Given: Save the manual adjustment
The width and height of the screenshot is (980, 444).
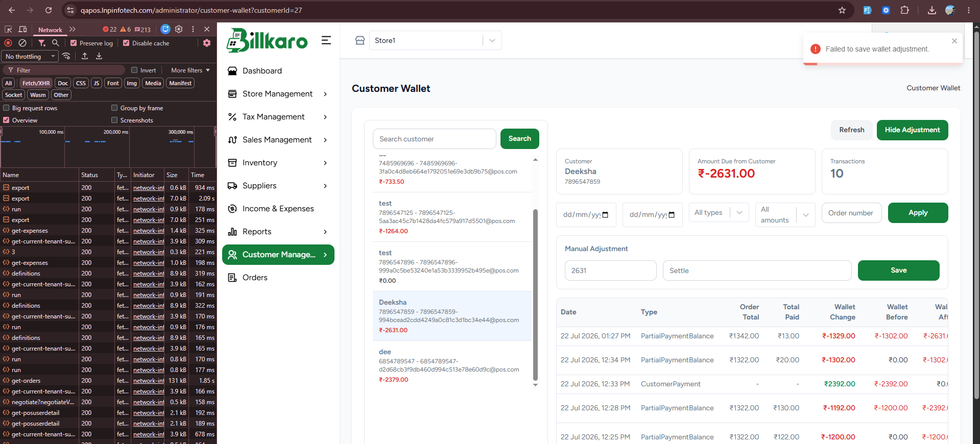Looking at the screenshot, I should coord(898,270).
